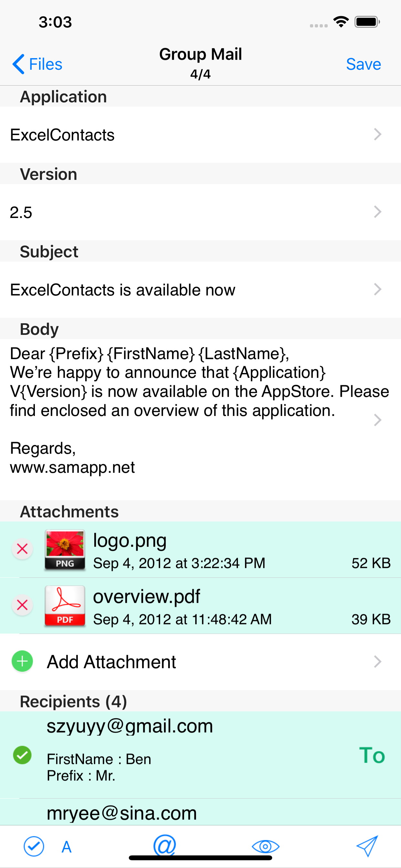Image resolution: width=401 pixels, height=868 pixels.
Task: Save the group mail
Action: [363, 64]
